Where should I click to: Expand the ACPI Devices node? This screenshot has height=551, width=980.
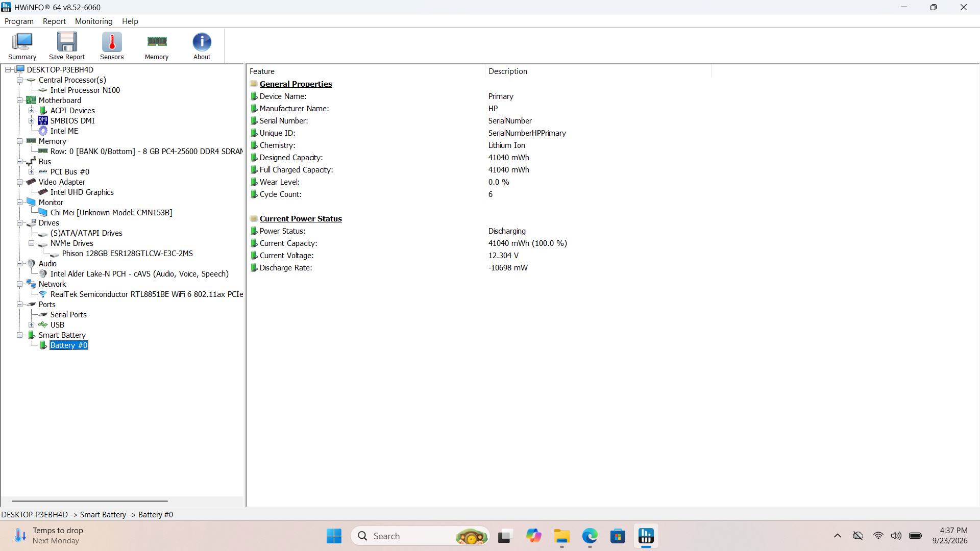pyautogui.click(x=32, y=111)
